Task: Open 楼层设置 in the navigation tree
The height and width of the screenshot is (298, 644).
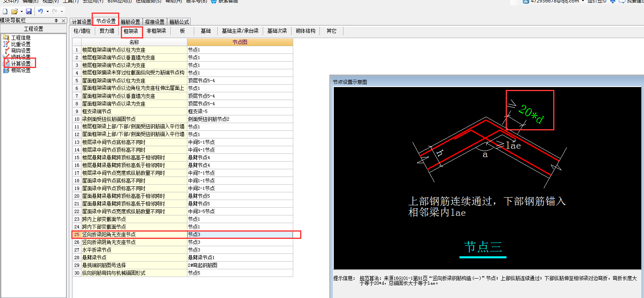Action: point(21,70)
